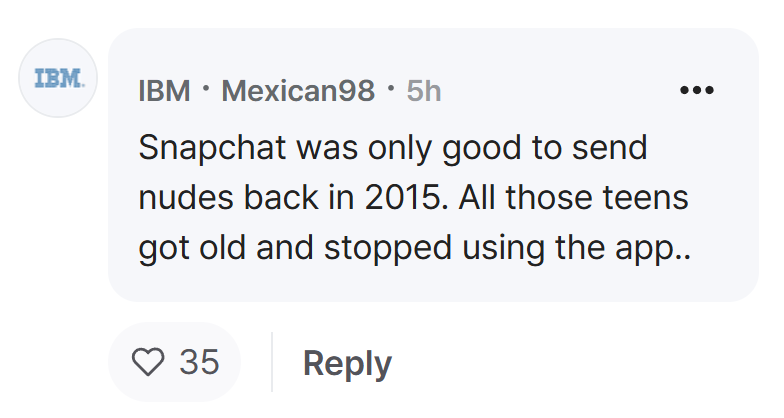Click the circular border of the IBM avatar
This screenshot has width=784, height=418.
click(x=58, y=40)
